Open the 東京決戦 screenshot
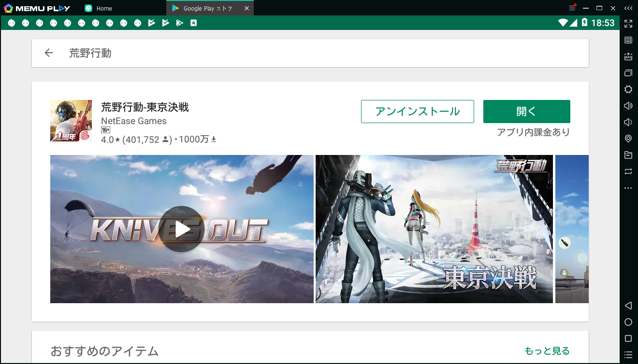The image size is (638, 364). pyautogui.click(x=434, y=229)
